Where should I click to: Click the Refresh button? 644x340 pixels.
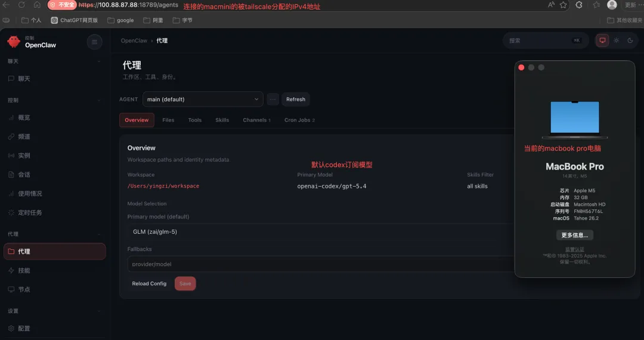[296, 100]
